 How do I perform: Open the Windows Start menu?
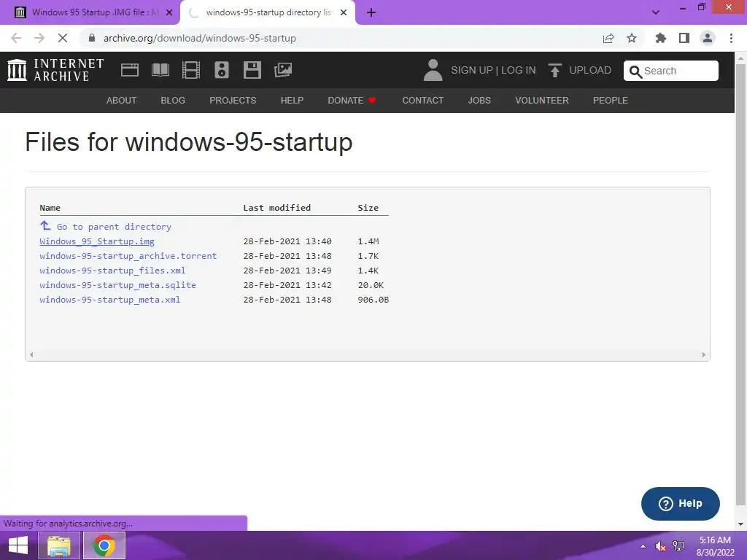[x=18, y=545]
